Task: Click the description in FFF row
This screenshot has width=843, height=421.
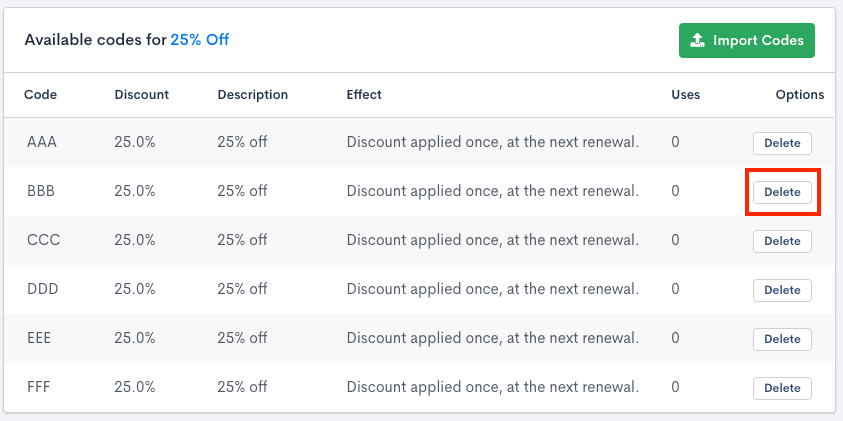Action: 242,387
